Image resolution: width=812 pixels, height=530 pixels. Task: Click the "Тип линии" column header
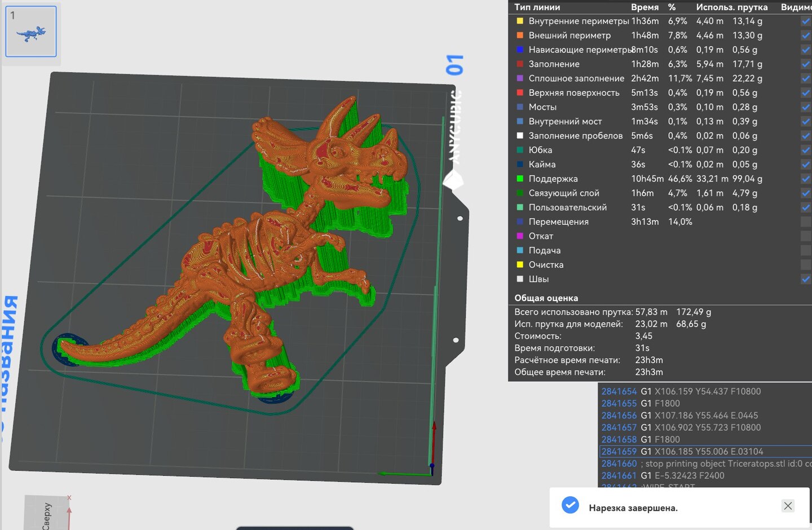click(537, 7)
